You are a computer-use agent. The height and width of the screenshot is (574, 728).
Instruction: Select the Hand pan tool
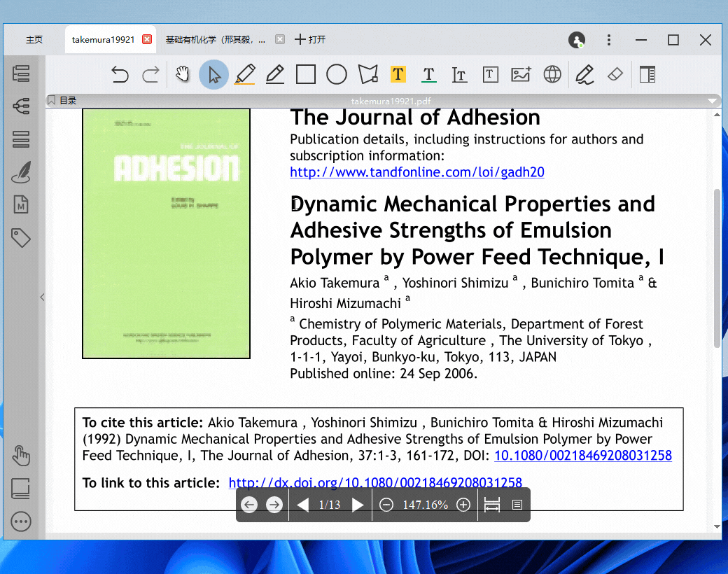click(x=183, y=74)
